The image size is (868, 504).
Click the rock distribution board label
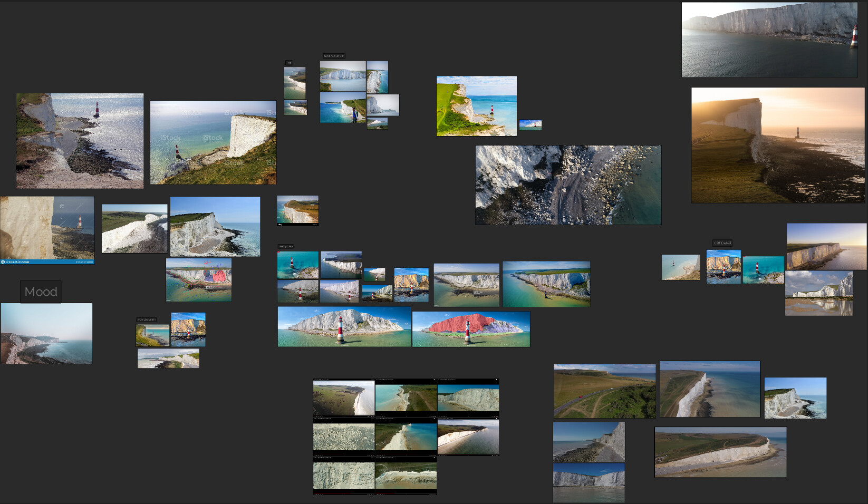click(x=147, y=318)
